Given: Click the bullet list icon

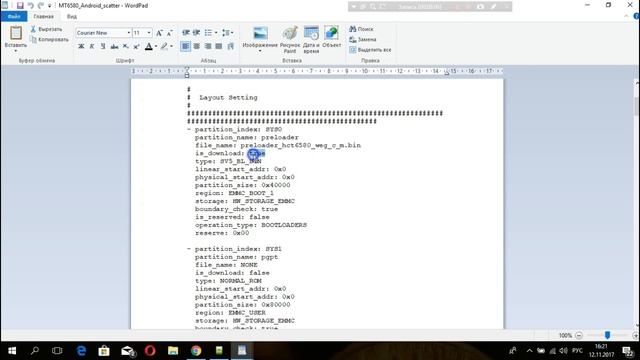Looking at the screenshot, I should coord(208,33).
